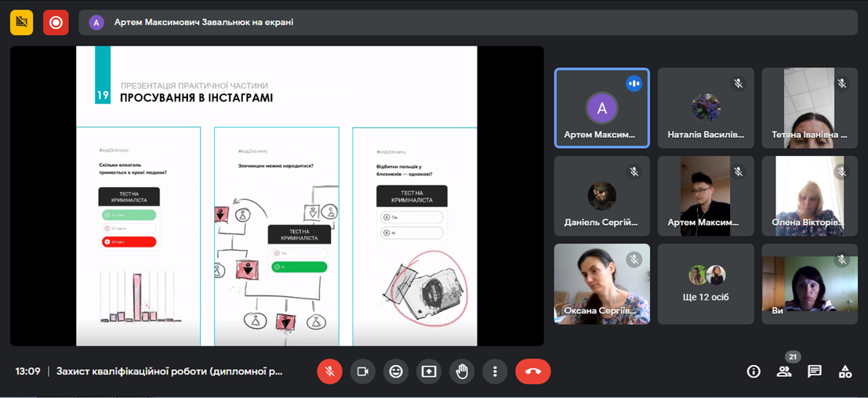Unmute the microphone with the red mic button
Screen dimensions: 868x398
(329, 371)
